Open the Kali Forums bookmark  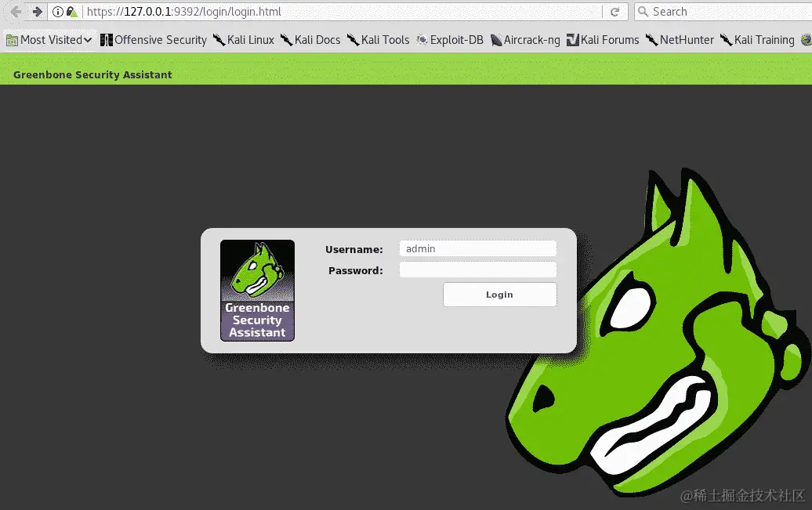(x=603, y=40)
